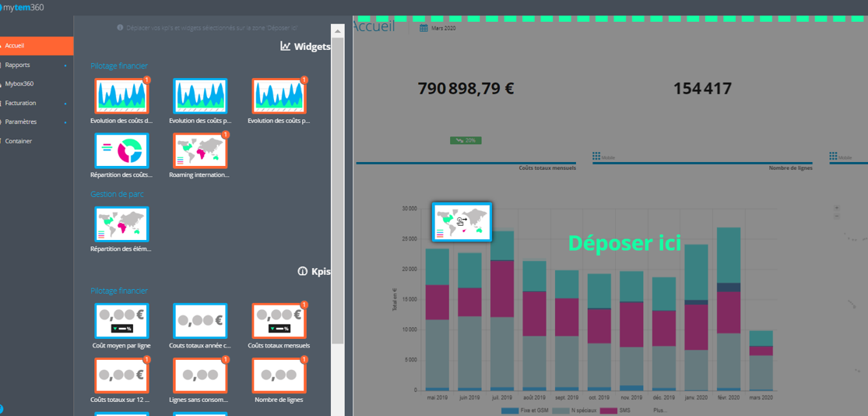Screen dimensions: 868x416
Task: Select 'Evolution des coûts d...' widget thumbnail
Action: [121, 96]
